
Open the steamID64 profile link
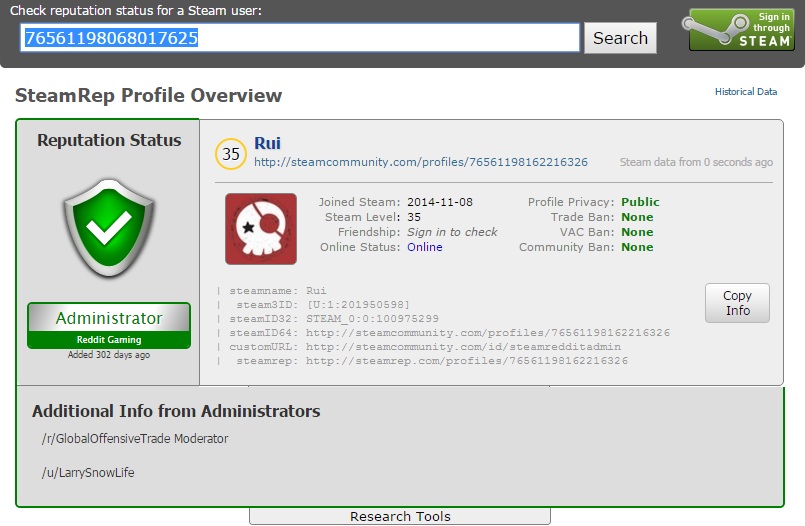click(x=487, y=333)
